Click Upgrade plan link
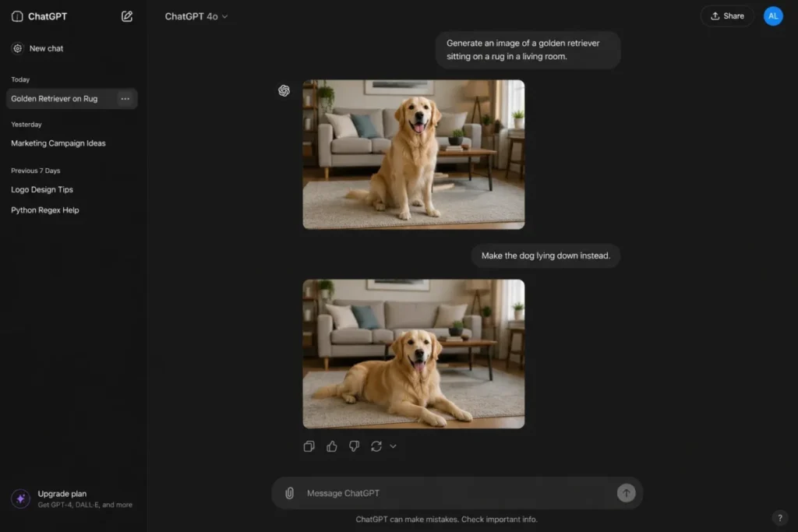Screen dimensions: 798x532 point(62,494)
